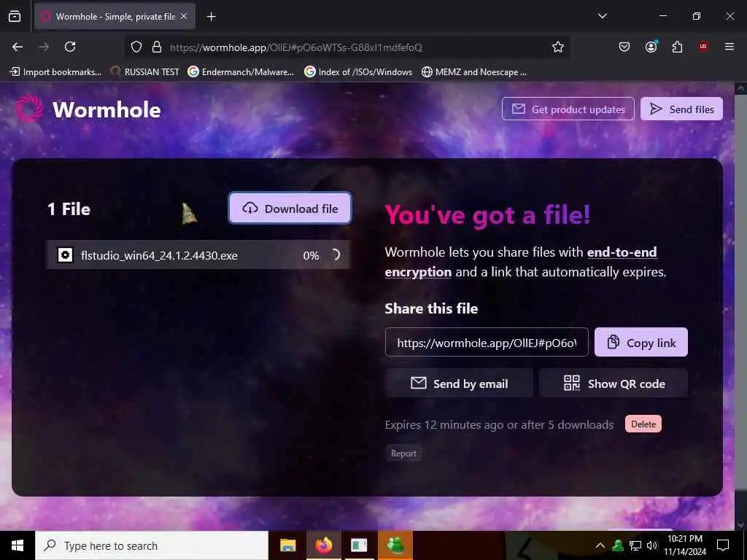Click the green person tray icon
Image resolution: width=747 pixels, height=560 pixels.
(618, 545)
